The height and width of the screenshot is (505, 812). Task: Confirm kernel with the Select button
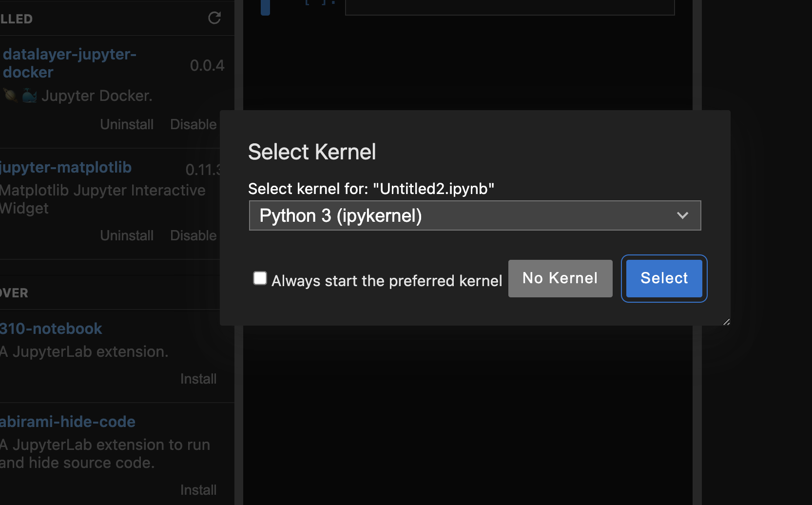[664, 278]
